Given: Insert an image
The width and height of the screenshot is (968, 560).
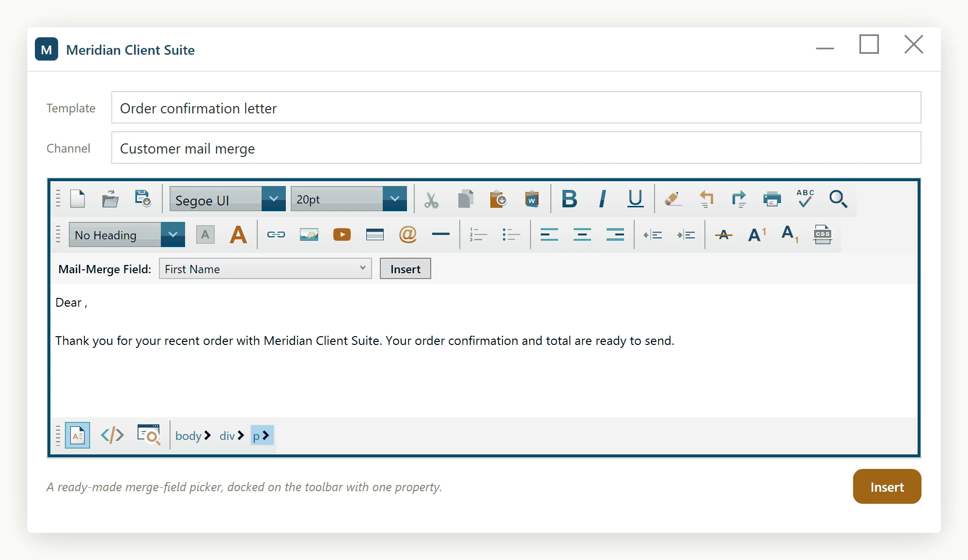Looking at the screenshot, I should 309,235.
